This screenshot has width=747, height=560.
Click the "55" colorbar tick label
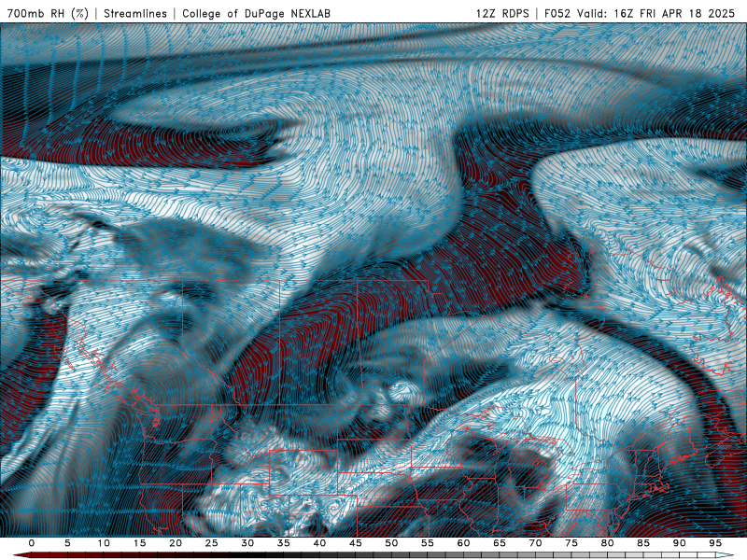pyautogui.click(x=428, y=543)
